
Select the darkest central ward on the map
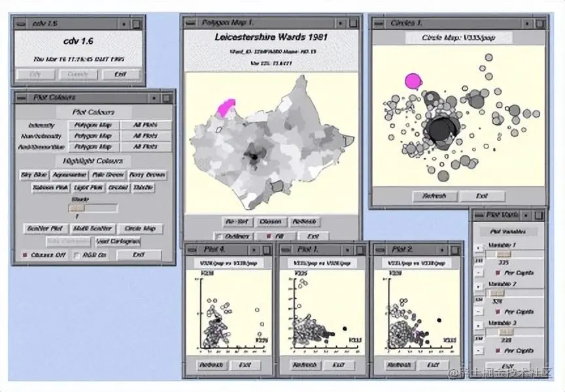point(254,157)
